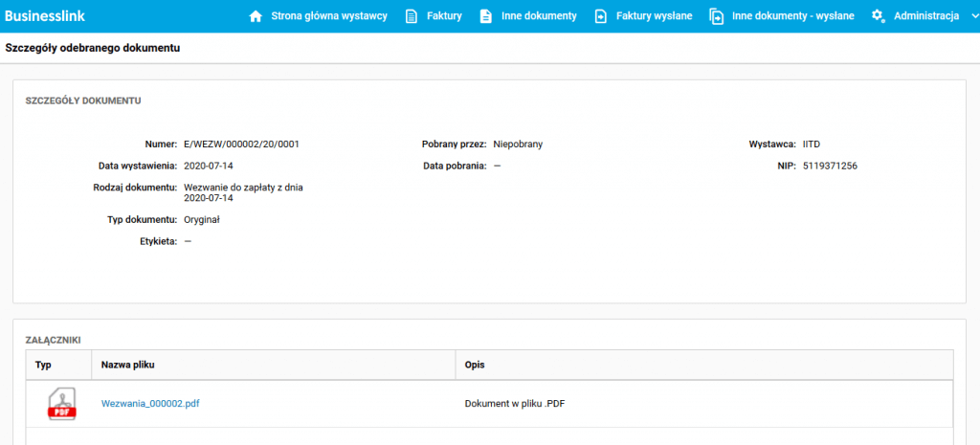Image resolution: width=980 pixels, height=445 pixels.
Task: Go to the Faktury menu item
Action: (x=445, y=16)
